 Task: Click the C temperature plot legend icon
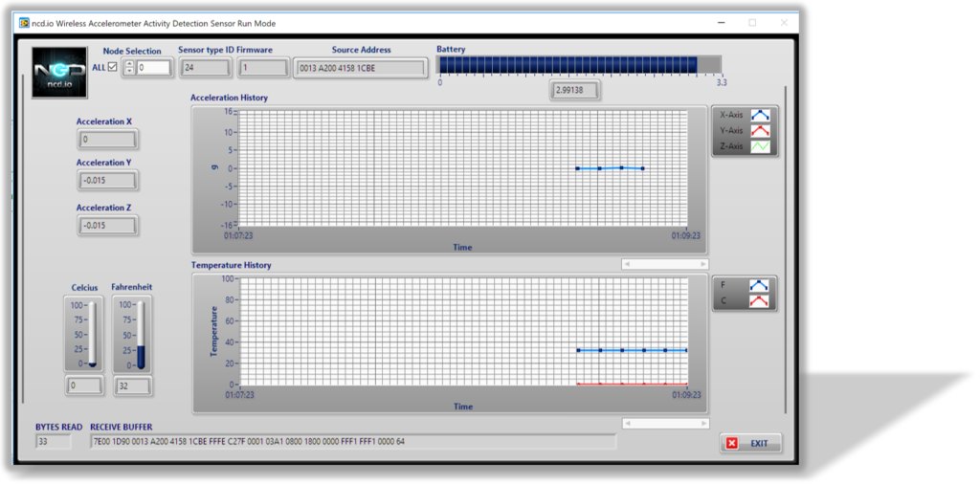click(x=759, y=301)
